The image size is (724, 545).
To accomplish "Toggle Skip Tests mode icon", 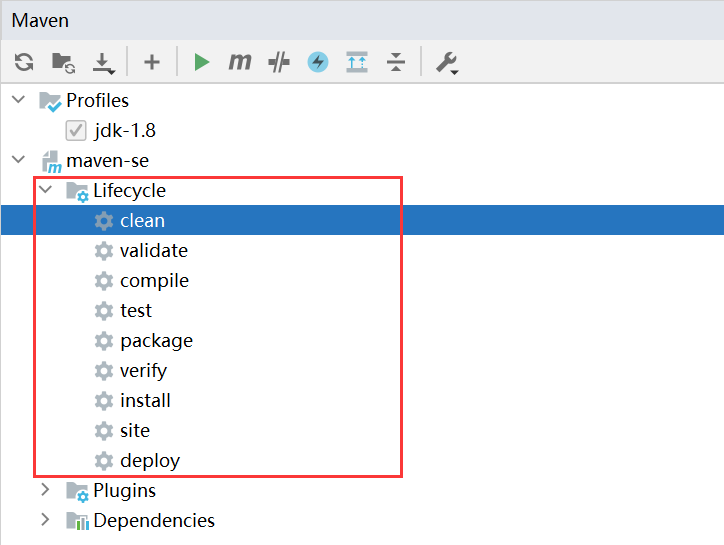I will point(279,62).
